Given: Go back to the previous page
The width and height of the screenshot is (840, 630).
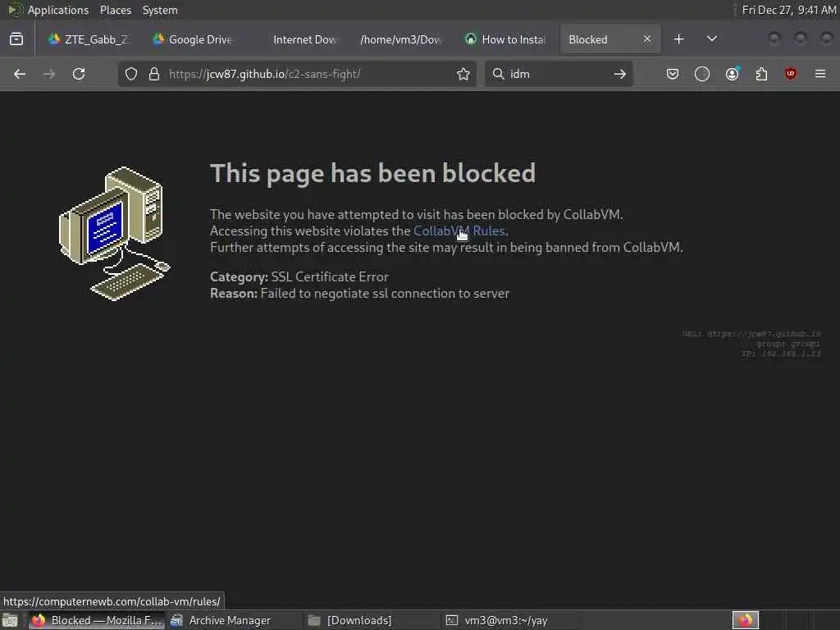Looking at the screenshot, I should point(20,74).
